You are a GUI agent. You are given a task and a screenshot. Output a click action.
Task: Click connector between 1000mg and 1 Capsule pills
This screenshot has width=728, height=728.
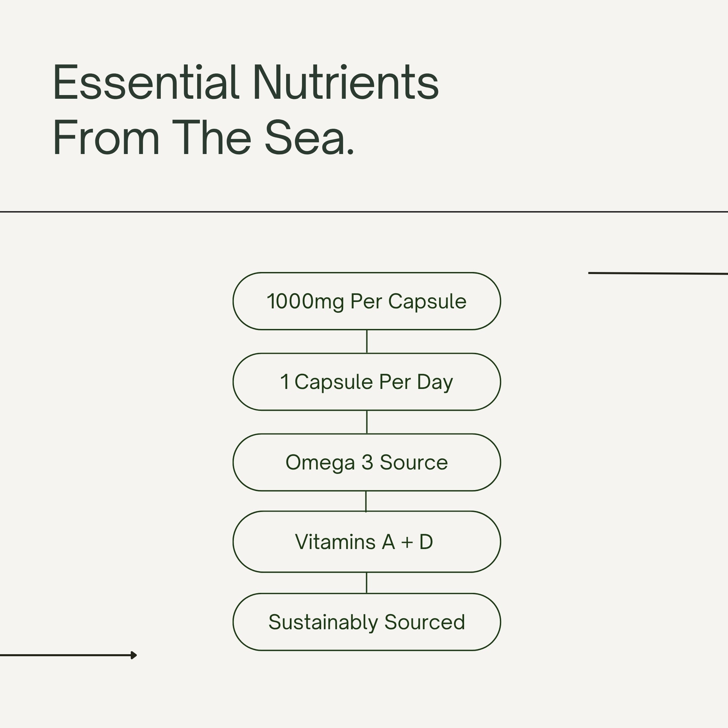367,341
